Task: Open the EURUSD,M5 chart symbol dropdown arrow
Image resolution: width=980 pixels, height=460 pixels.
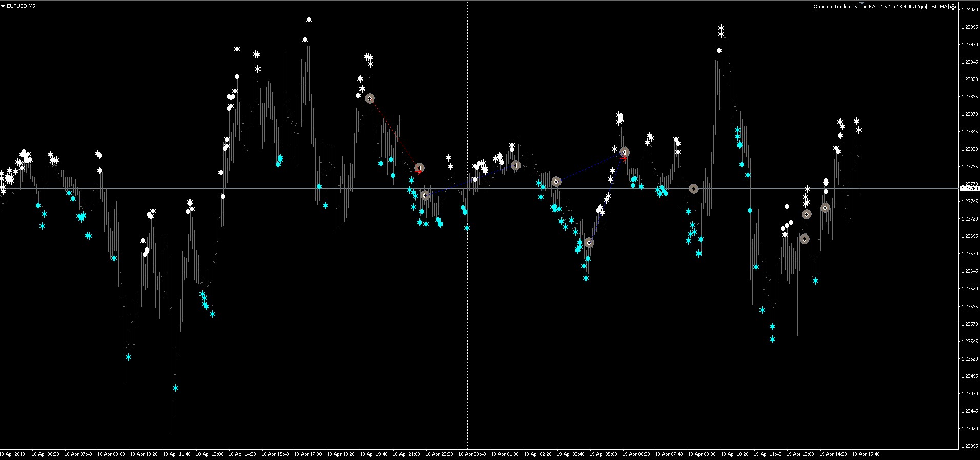Action: pyautogui.click(x=3, y=6)
